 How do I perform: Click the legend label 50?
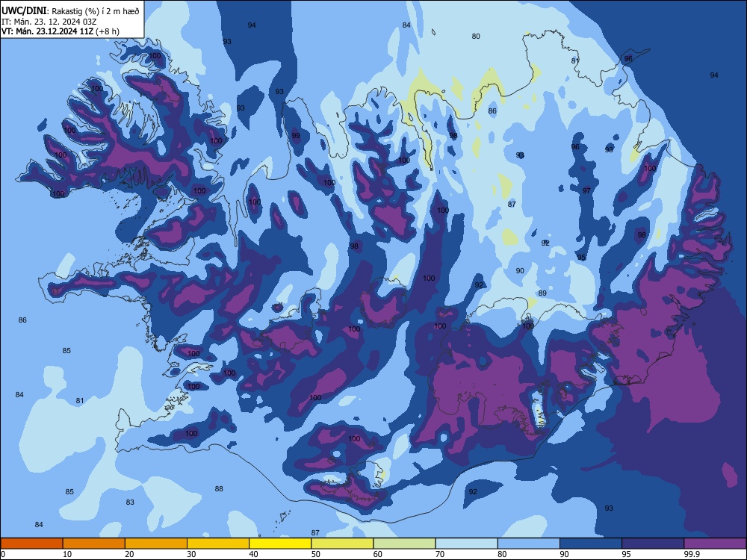point(315,554)
